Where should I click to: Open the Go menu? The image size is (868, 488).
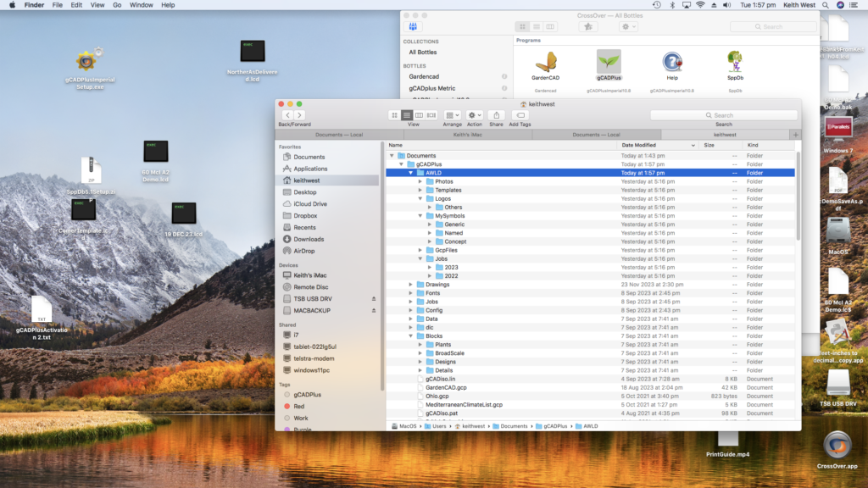point(117,5)
